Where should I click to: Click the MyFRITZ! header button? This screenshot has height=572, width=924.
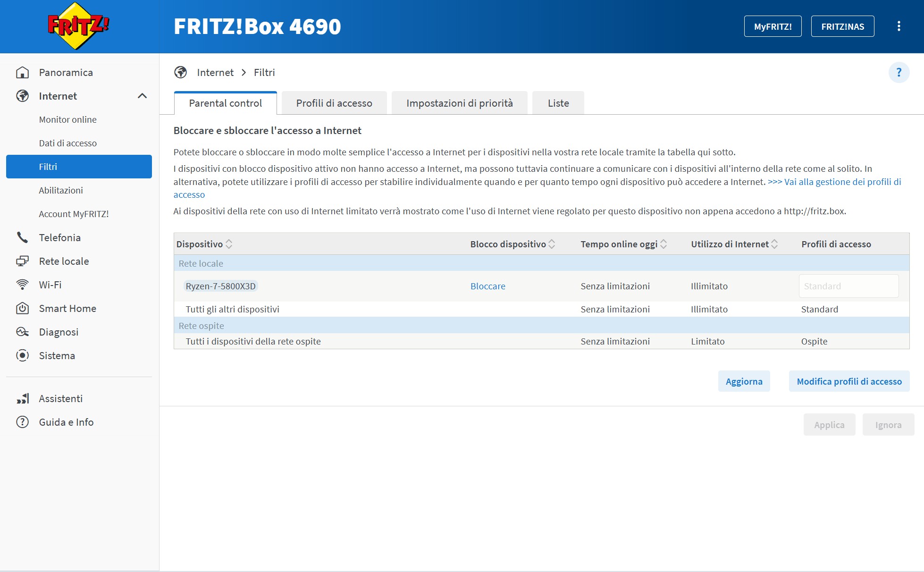pos(773,26)
